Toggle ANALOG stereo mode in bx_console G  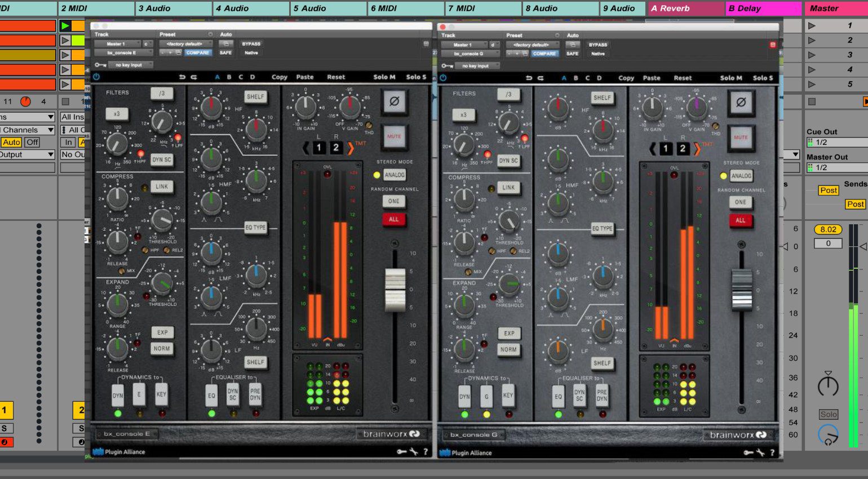(x=741, y=176)
